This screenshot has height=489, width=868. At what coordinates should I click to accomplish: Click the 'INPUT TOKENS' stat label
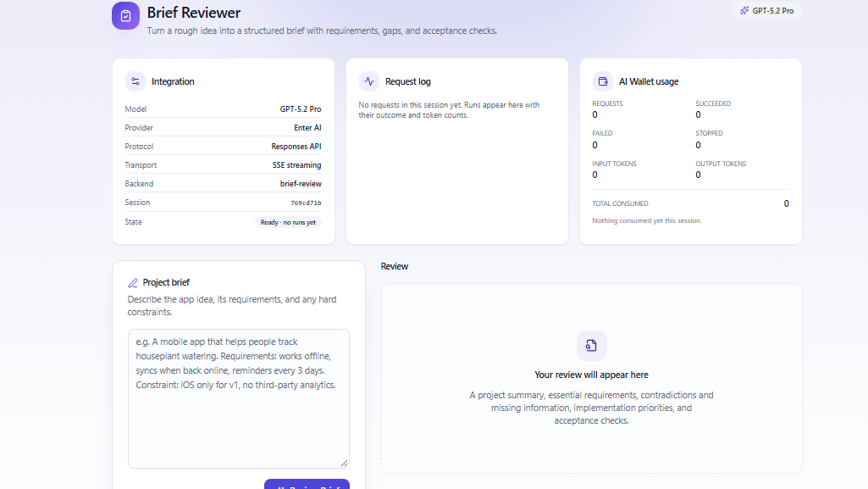(x=615, y=164)
